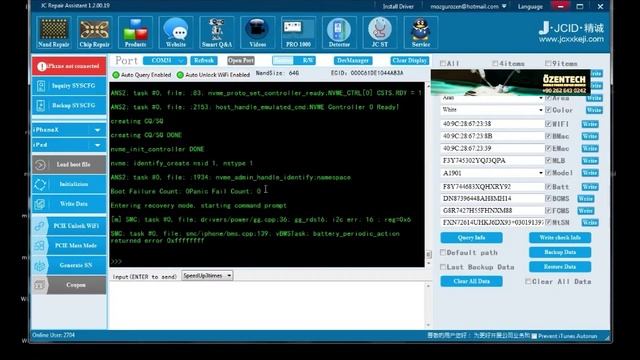Run Initialization from the sidebar
This screenshot has width=640, height=360.
(69, 184)
